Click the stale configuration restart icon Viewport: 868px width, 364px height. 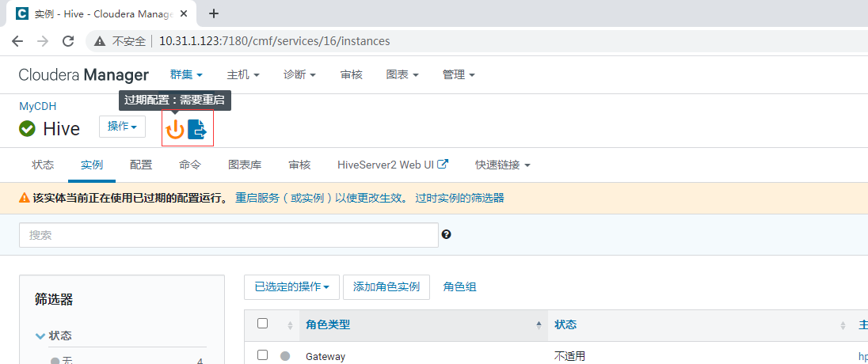[175, 130]
